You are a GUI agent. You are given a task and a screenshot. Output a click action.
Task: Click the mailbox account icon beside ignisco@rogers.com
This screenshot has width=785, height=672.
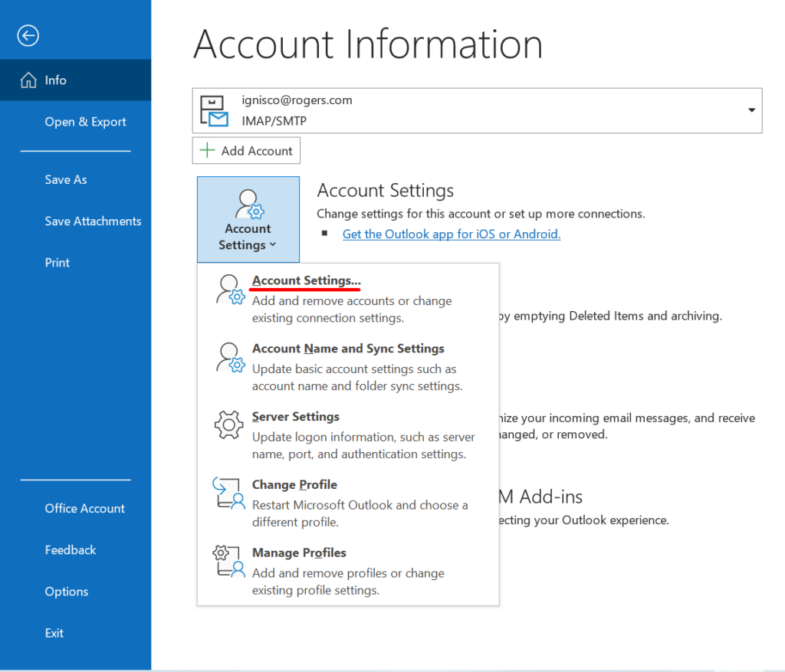(x=214, y=110)
